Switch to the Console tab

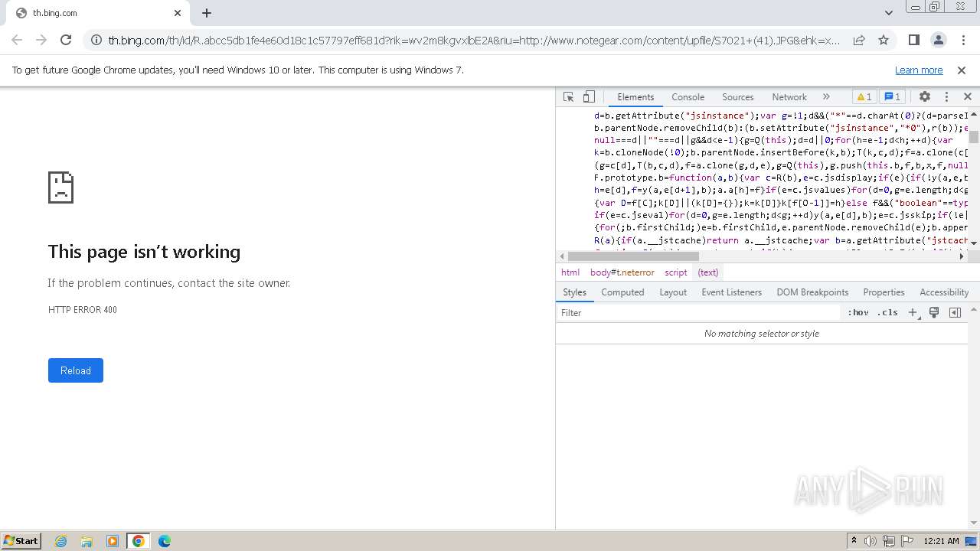688,97
